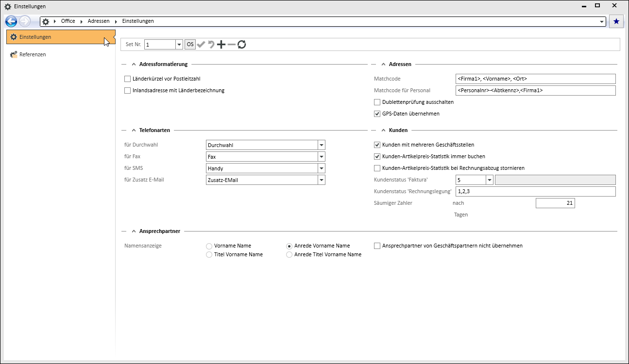Open the für Fax dropdown list
This screenshot has height=364, width=629.
tap(321, 157)
